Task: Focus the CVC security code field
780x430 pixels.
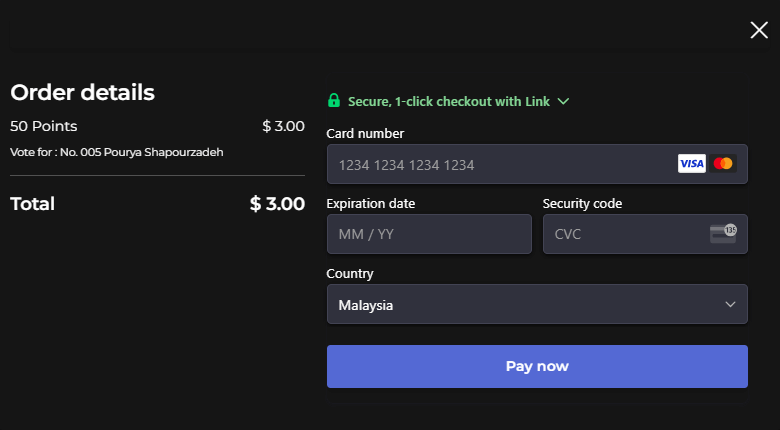Action: point(620,234)
